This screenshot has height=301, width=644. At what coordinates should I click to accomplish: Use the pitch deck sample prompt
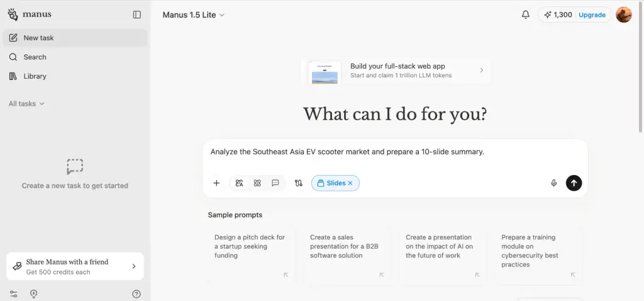[x=252, y=255]
